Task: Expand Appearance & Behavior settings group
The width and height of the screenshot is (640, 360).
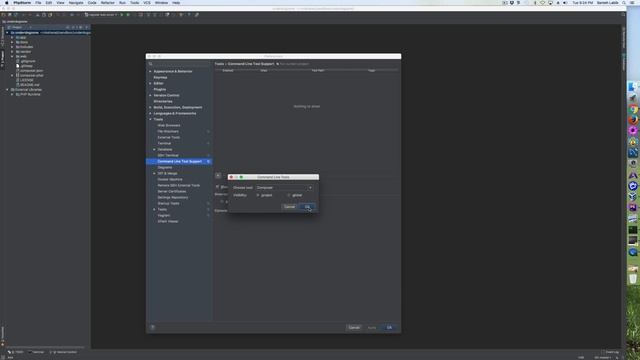Action: point(150,71)
